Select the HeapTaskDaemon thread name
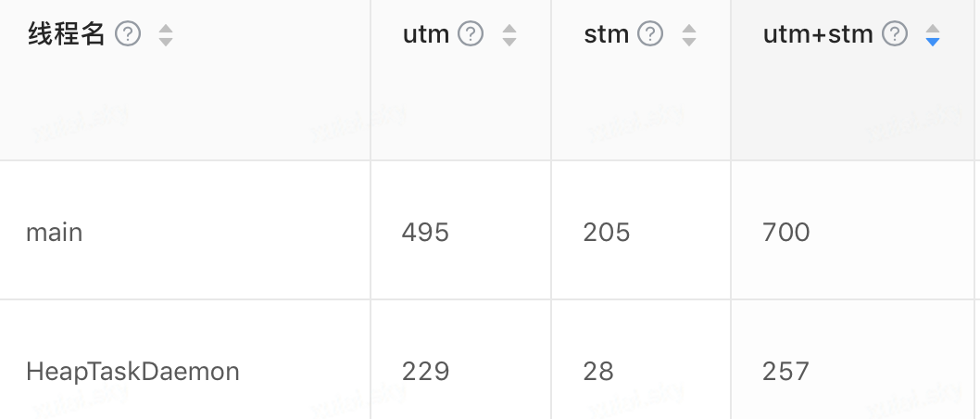980x419 pixels. click(x=132, y=372)
